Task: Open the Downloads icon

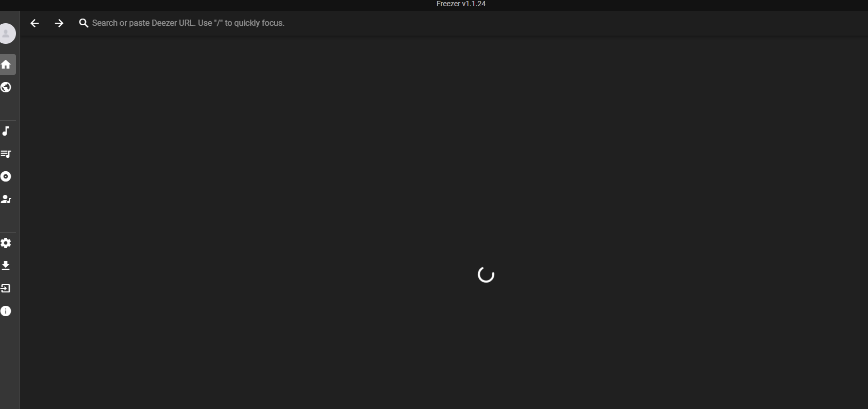Action: click(x=6, y=266)
